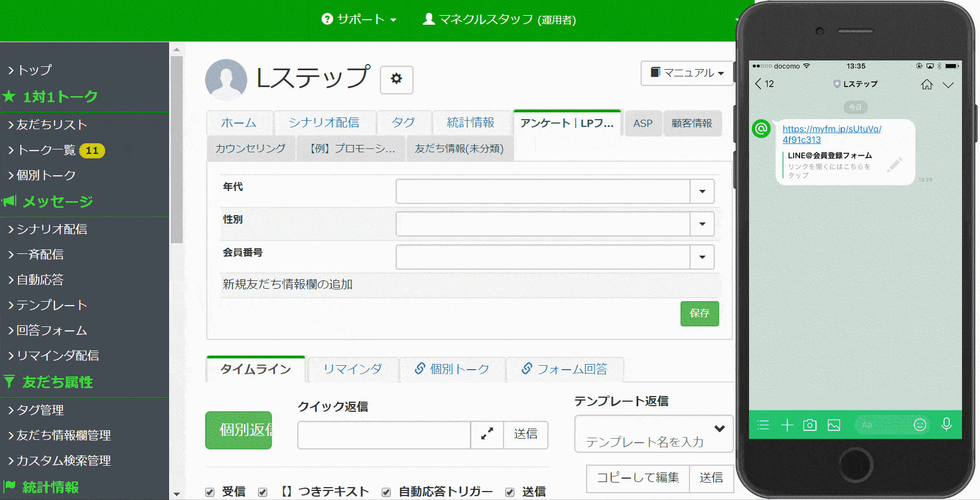This screenshot has width=980, height=500.
Task: Click the sidebar scrollbar up arrow
Action: coord(177,49)
